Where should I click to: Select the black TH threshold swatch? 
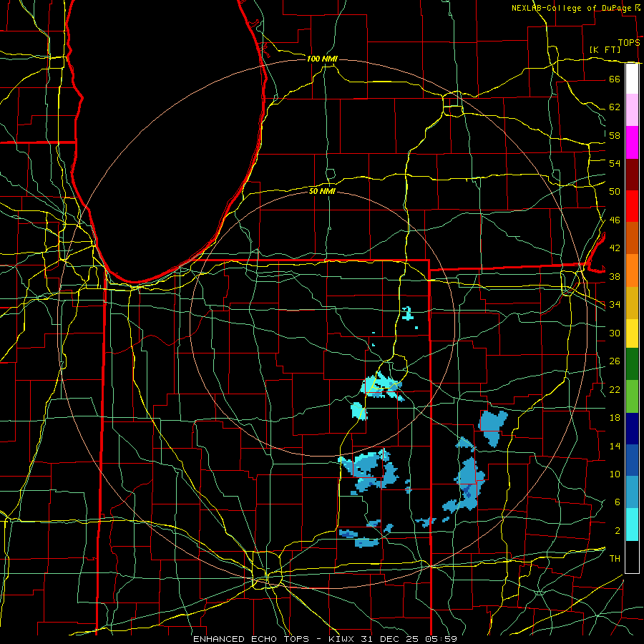pos(632,557)
